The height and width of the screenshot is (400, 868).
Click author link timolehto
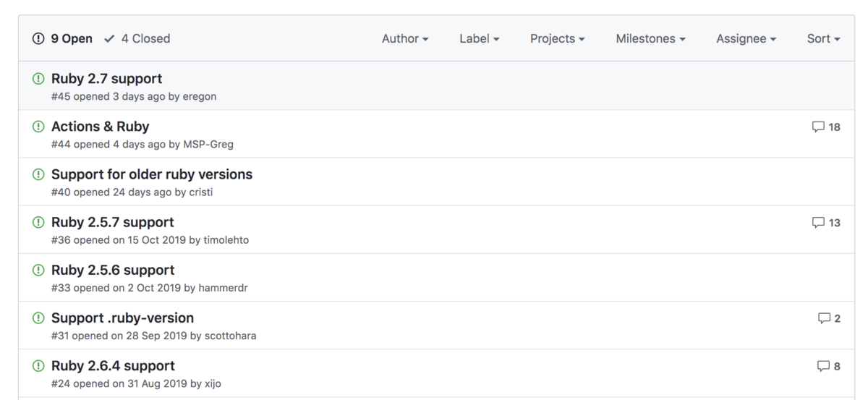coord(226,239)
